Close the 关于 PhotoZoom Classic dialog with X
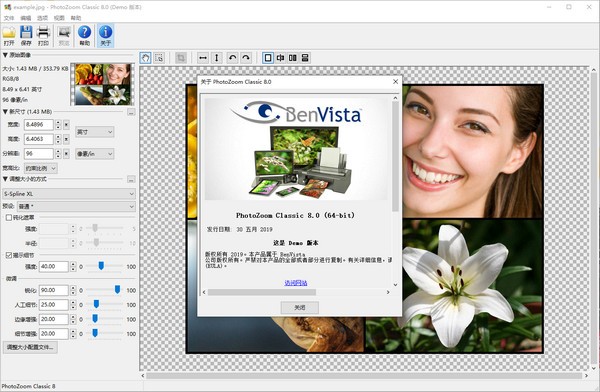The image size is (600, 392). 395,82
